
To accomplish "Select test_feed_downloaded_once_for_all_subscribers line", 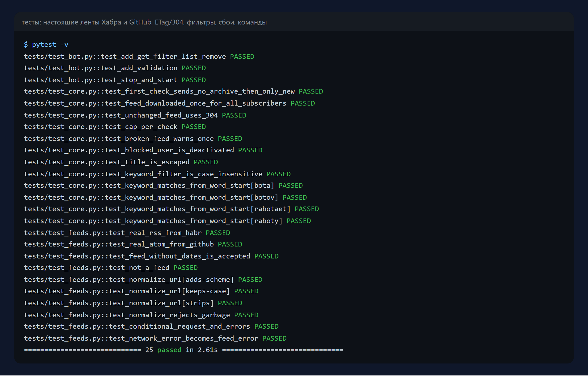I will tap(169, 103).
